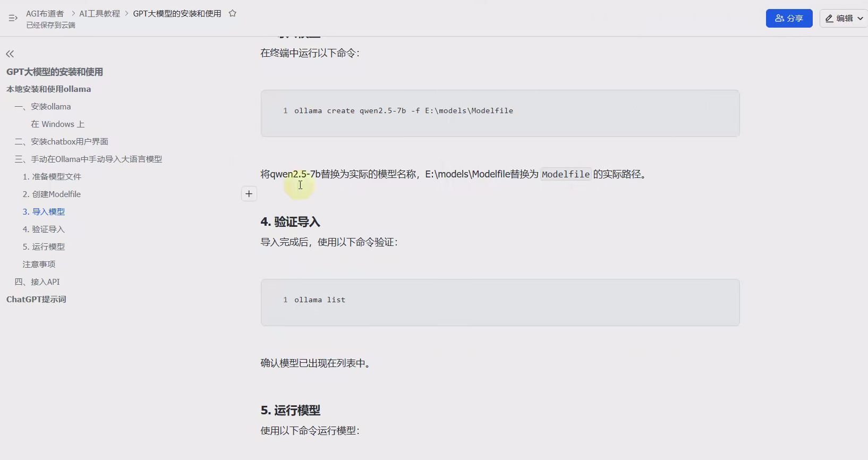Jump to ChatGPT提示词 outline heading
This screenshot has width=868, height=460.
(x=36, y=300)
